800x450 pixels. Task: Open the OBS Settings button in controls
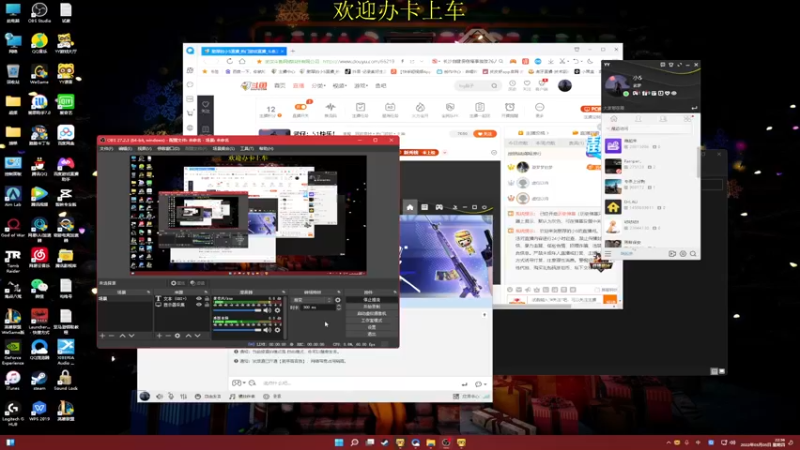pyautogui.click(x=371, y=327)
